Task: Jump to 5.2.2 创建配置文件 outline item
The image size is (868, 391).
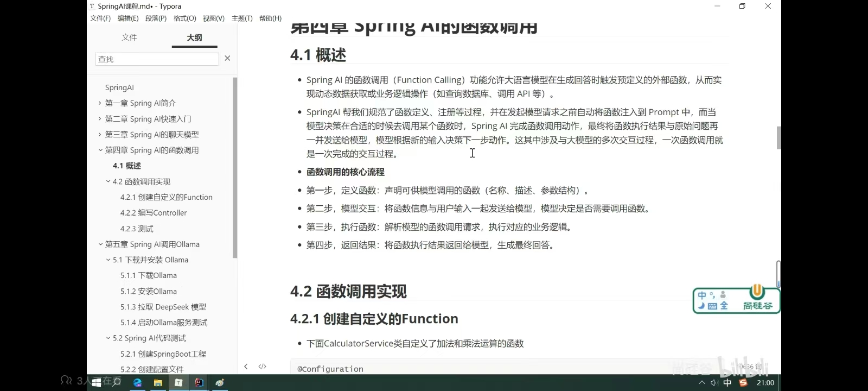Action: [x=152, y=369]
